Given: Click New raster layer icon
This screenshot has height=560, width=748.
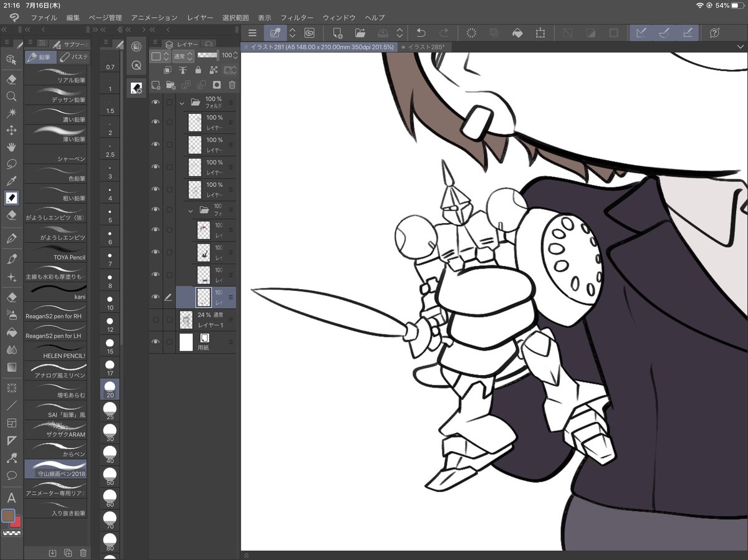Looking at the screenshot, I should [156, 85].
